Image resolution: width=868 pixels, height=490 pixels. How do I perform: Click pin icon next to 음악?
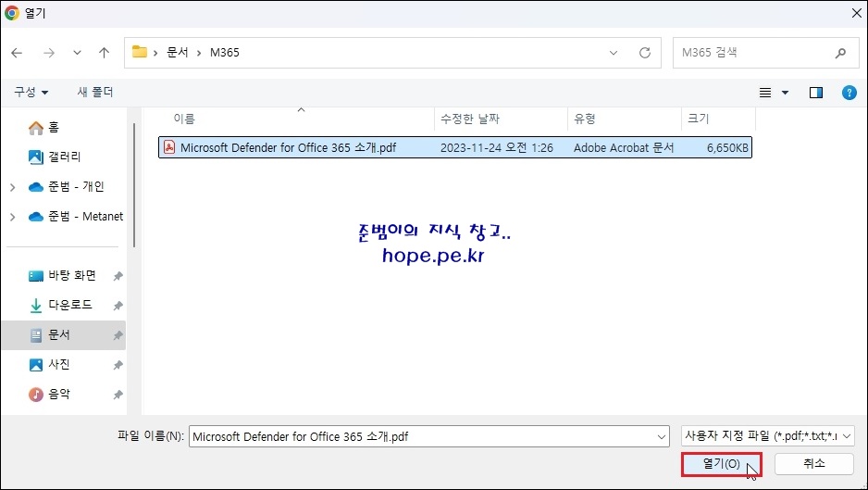tap(118, 395)
